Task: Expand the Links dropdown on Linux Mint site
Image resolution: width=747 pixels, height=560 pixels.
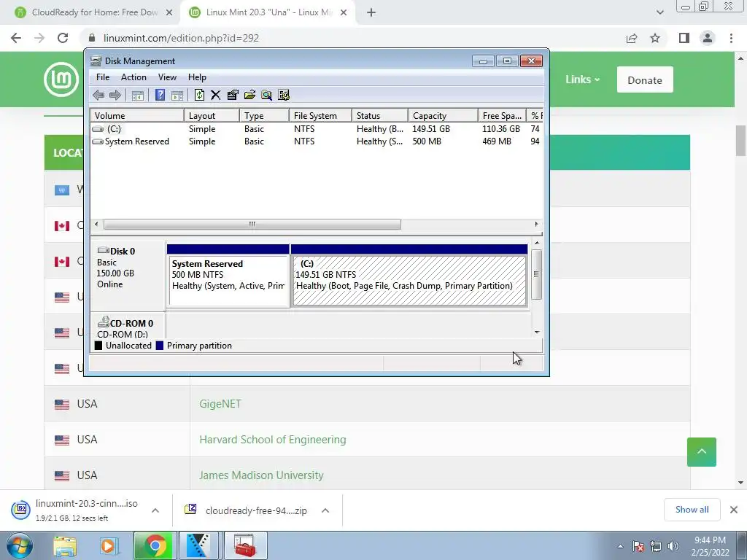Action: tap(582, 79)
